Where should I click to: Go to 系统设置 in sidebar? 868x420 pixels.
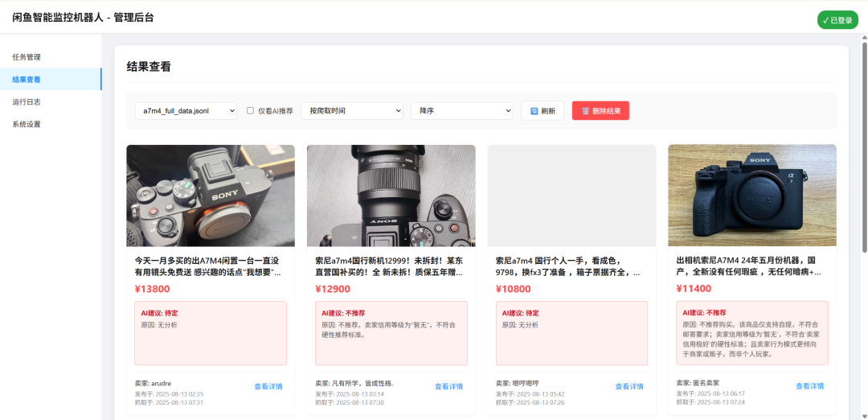[51, 124]
